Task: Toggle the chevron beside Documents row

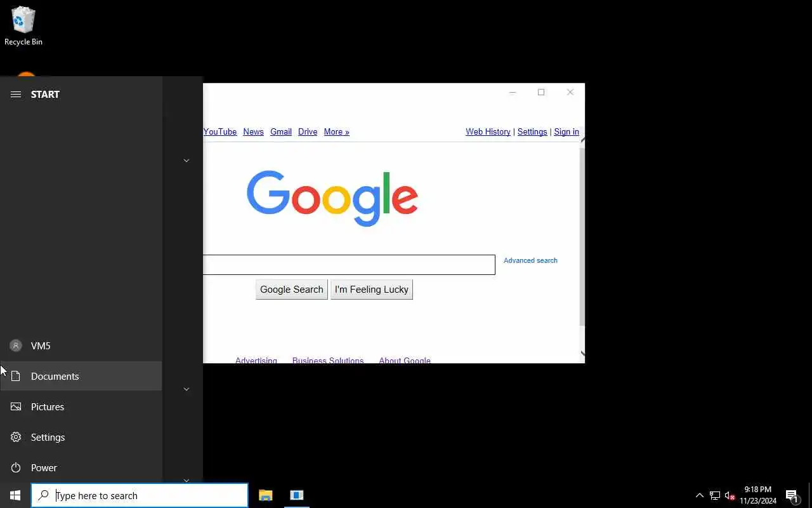Action: [x=187, y=389]
